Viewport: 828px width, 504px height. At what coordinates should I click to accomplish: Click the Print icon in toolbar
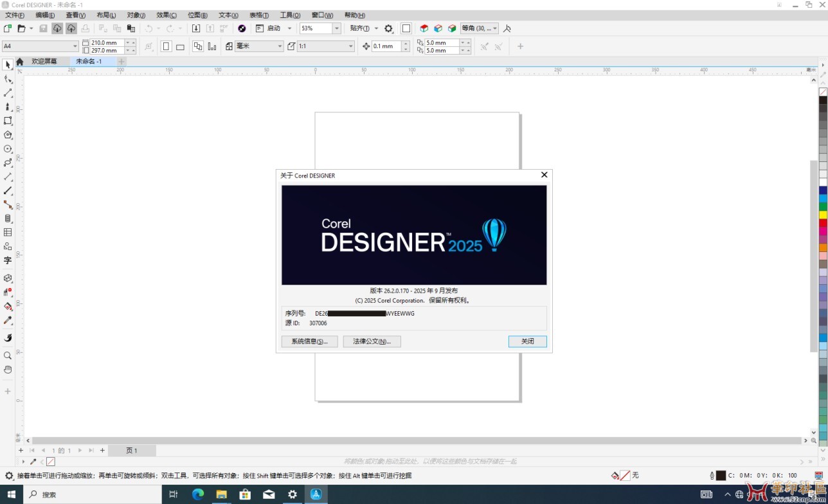[x=85, y=28]
